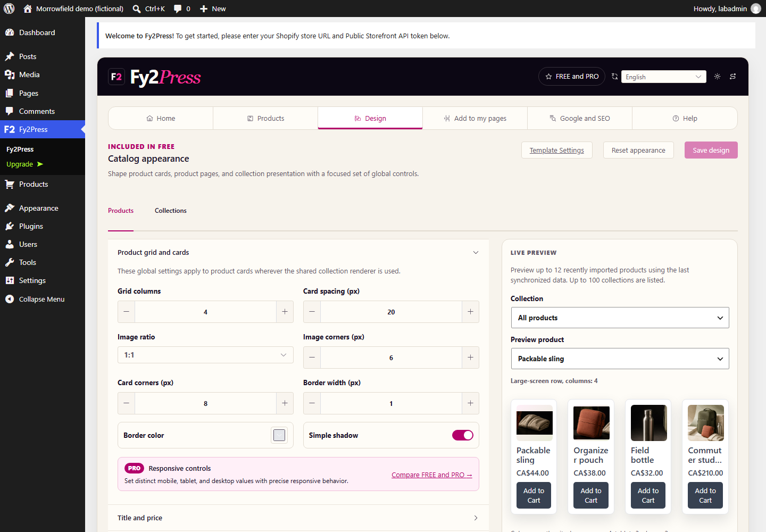
Task: Open the Border color swatch
Action: (x=279, y=435)
